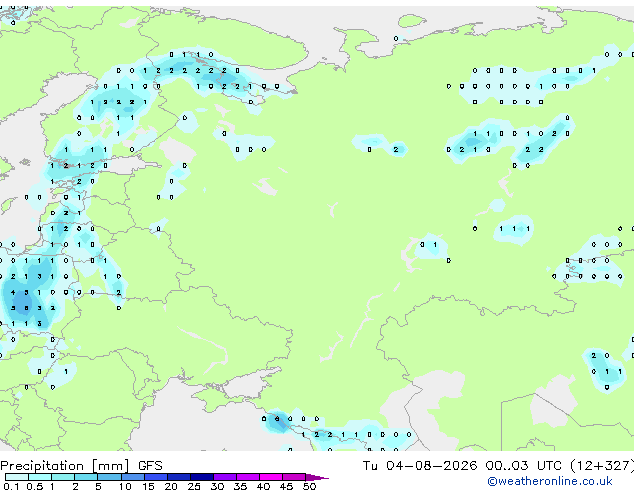Click the 40–45 mm magenta legend swatch
The width and height of the screenshot is (634, 490).
tap(271, 477)
